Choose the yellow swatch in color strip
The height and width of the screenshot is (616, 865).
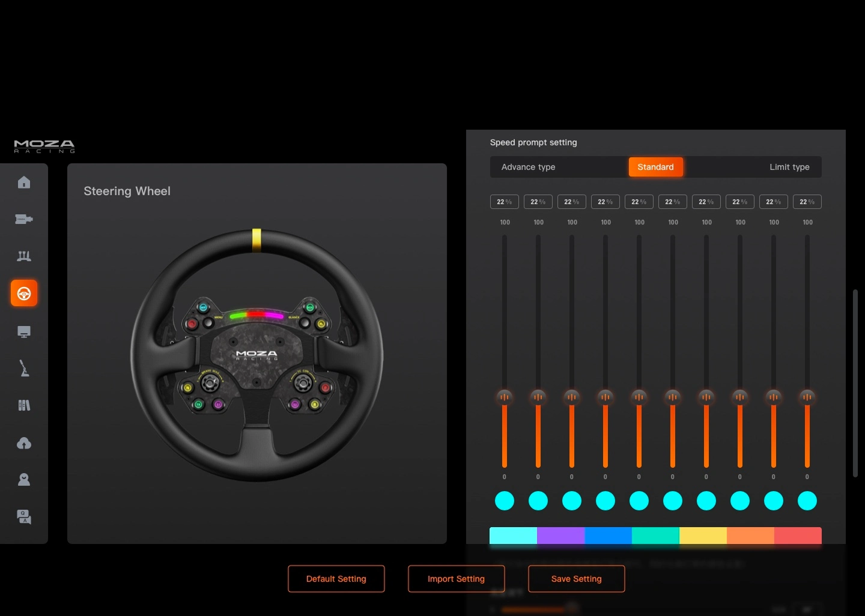(x=703, y=536)
